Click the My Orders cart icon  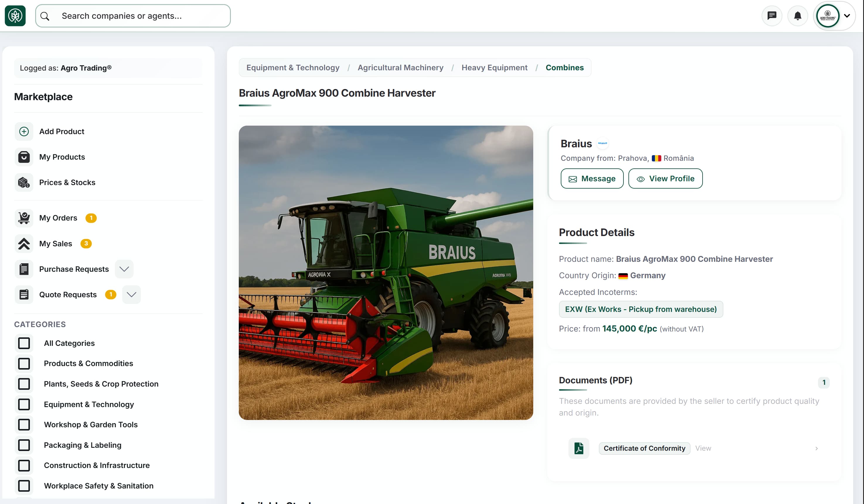[24, 218]
